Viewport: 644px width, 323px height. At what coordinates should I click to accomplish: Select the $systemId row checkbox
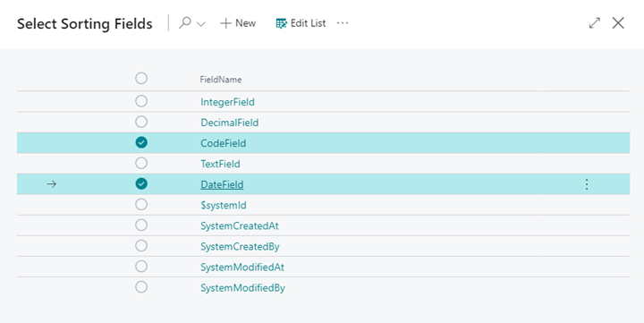pyautogui.click(x=141, y=204)
